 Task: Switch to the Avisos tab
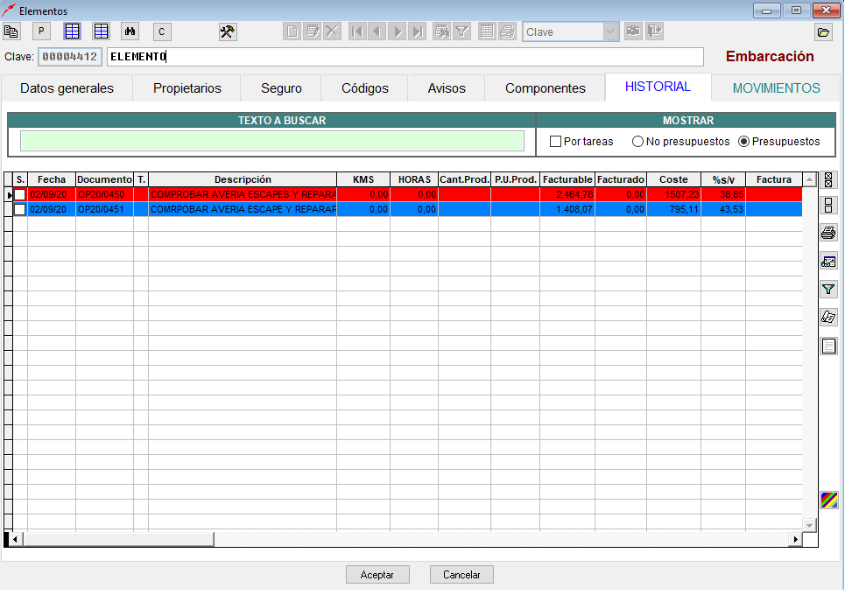(447, 88)
